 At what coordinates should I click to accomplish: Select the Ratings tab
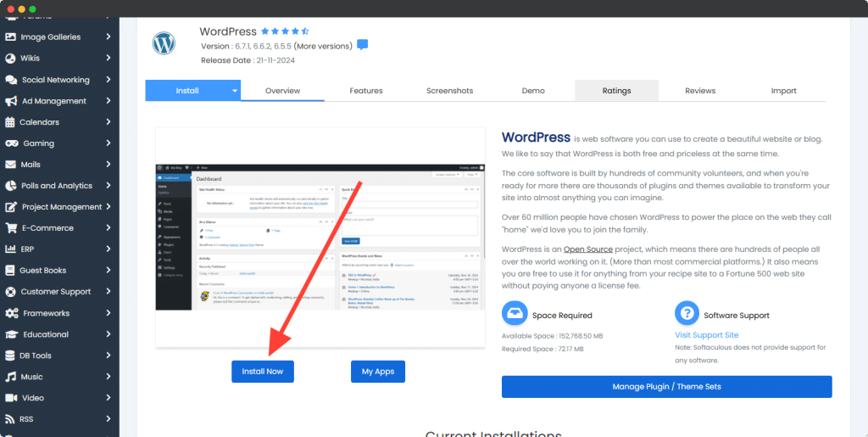click(x=617, y=91)
